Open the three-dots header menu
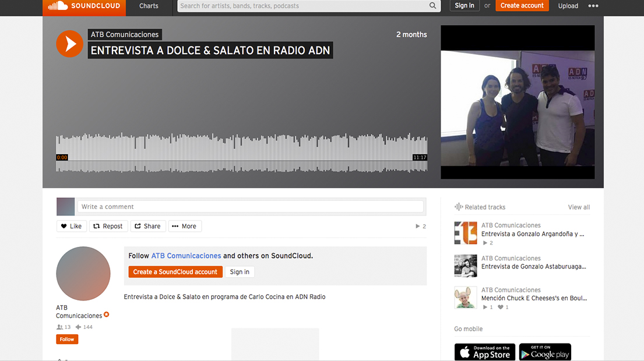644x361 pixels. (593, 6)
